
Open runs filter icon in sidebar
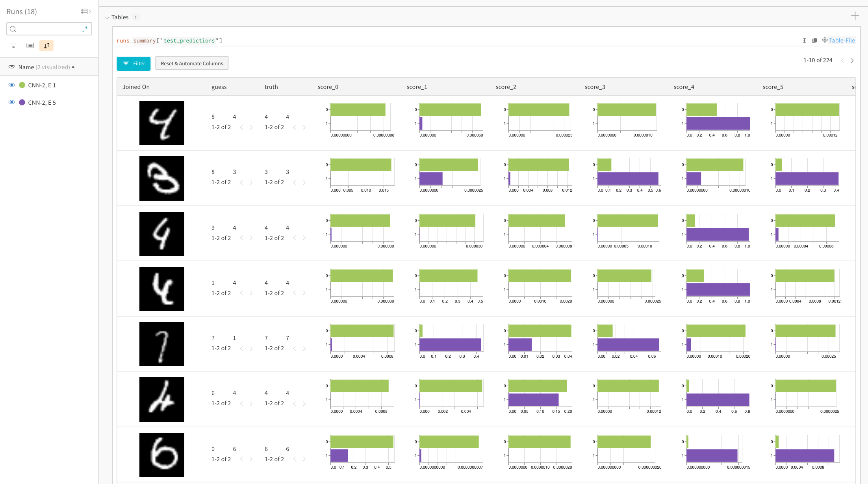13,46
